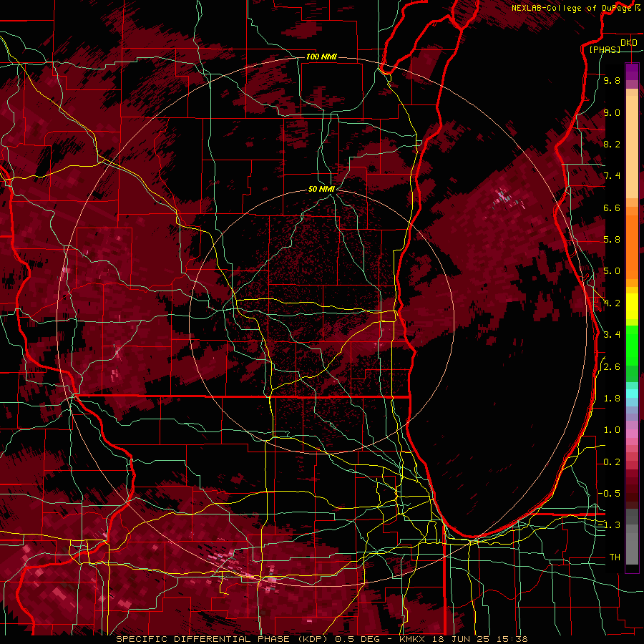Click the -0.5 value on the color scale

coord(610,494)
